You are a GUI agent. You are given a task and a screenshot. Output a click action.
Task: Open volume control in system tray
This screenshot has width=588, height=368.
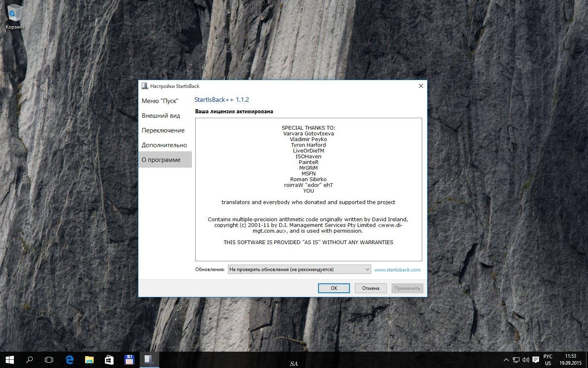click(x=526, y=360)
